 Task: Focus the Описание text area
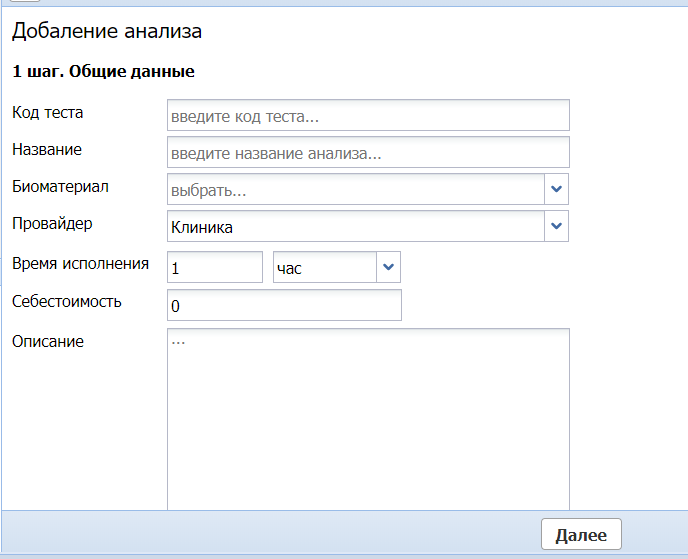click(368, 420)
